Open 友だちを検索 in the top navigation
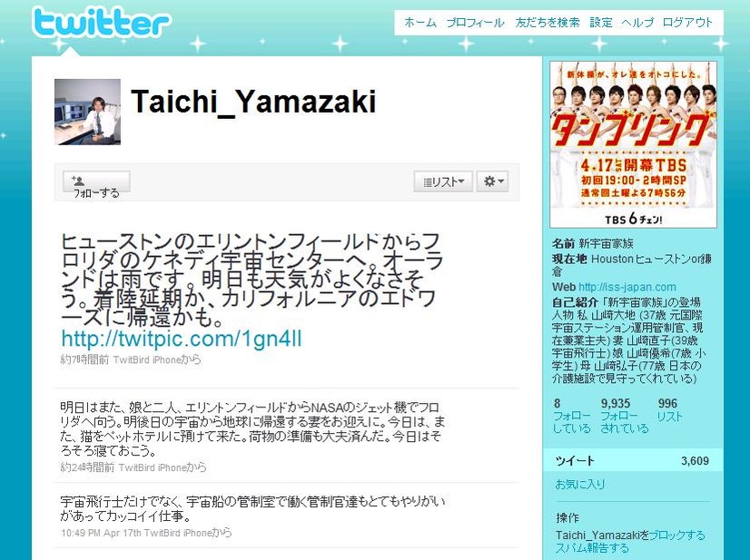750x560 pixels. 548,23
